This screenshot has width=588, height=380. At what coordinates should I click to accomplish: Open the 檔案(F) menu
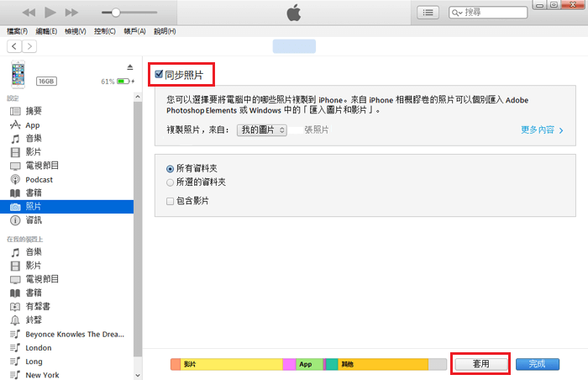[x=18, y=31]
